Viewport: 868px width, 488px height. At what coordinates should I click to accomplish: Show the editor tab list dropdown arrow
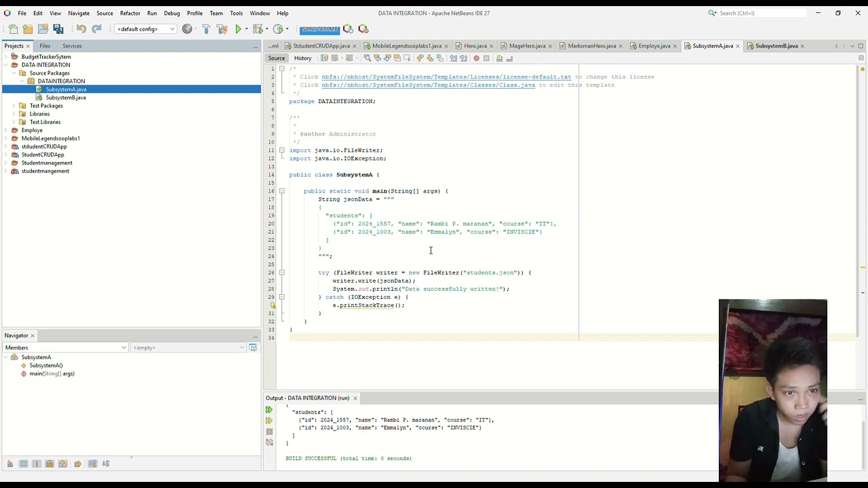point(852,46)
